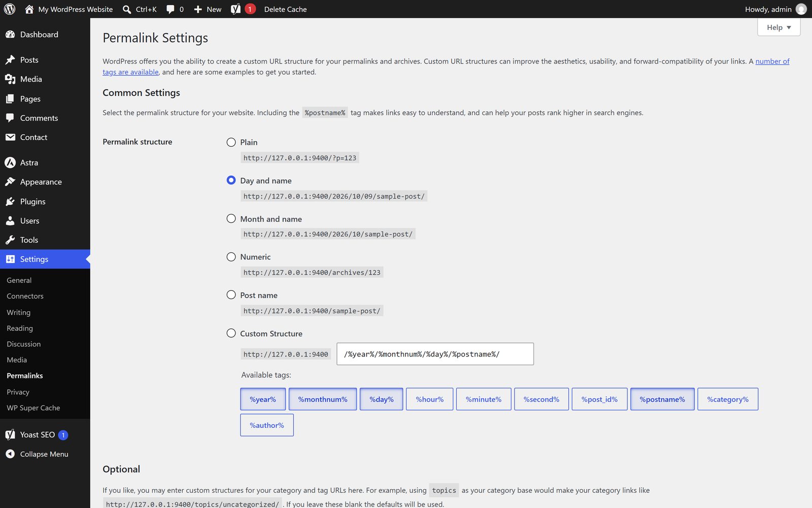The image size is (812, 508).
Task: Open Permalinks settings submenu item
Action: pos(25,376)
